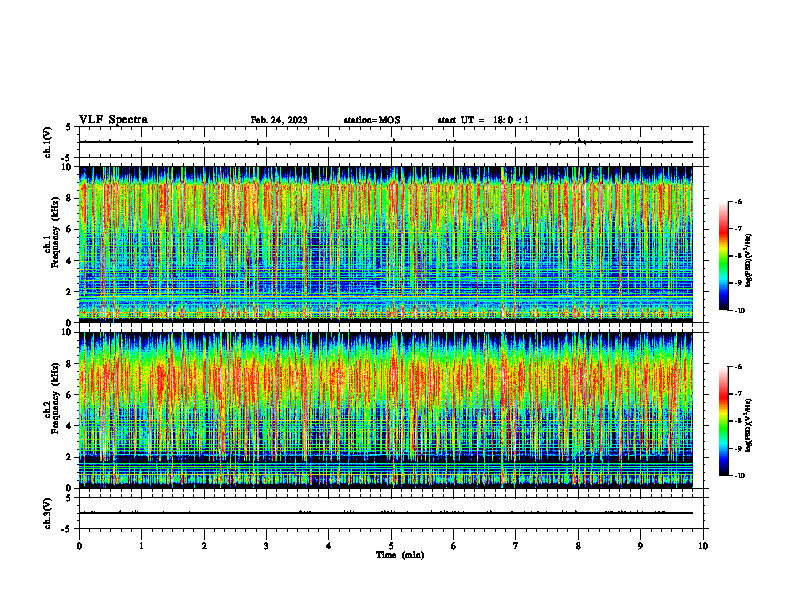
Task: Click the "-6" label on the ch.1 colorbar
Action: pos(738,202)
